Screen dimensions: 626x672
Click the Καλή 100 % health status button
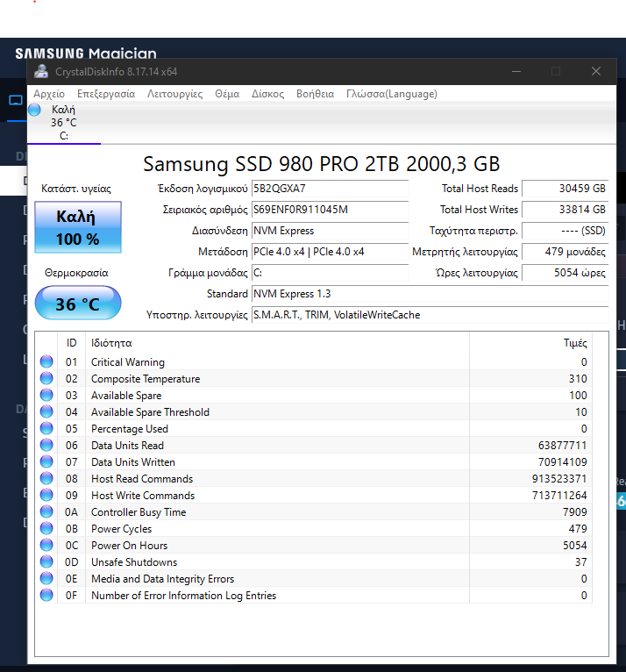click(x=78, y=227)
